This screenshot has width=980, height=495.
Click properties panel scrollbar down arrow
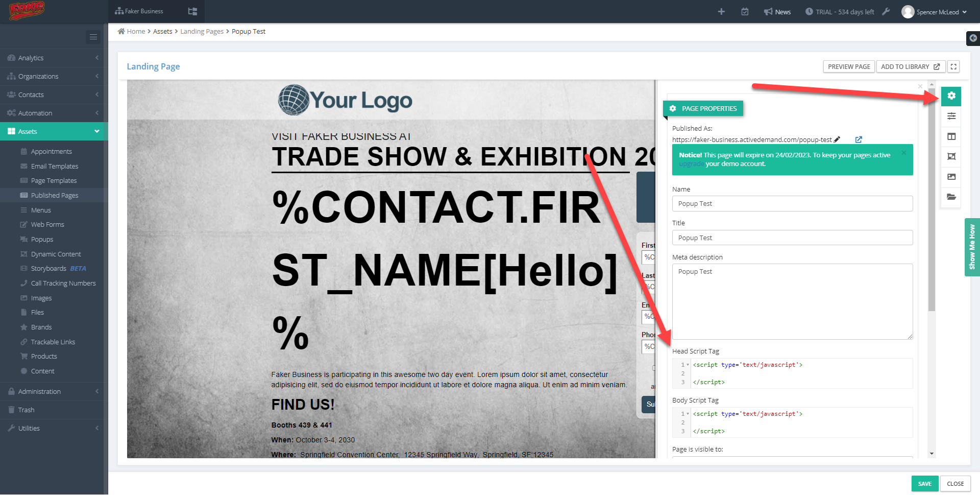click(x=932, y=454)
